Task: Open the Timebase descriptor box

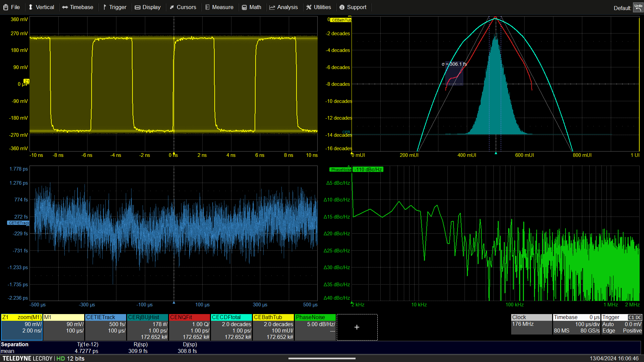Action: coord(577,324)
